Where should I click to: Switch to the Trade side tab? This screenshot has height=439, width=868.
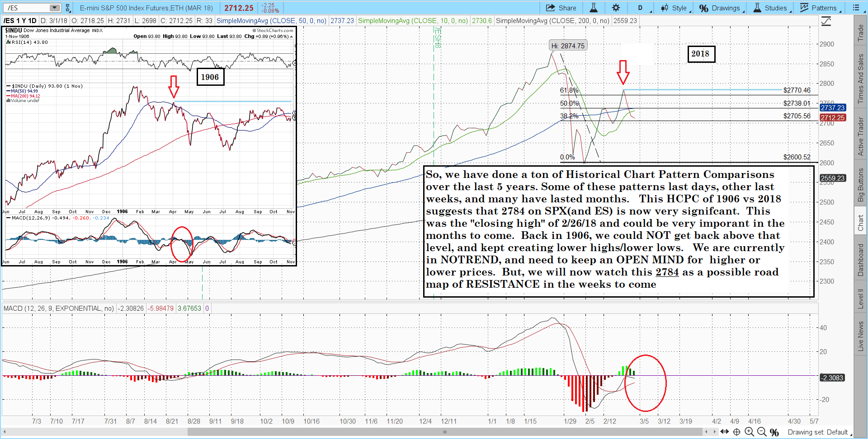point(860,33)
